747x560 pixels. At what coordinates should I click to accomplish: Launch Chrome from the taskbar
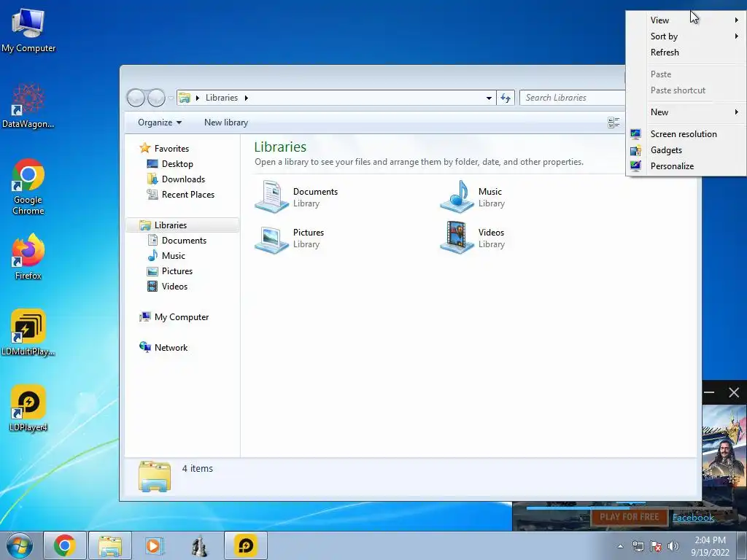point(65,545)
